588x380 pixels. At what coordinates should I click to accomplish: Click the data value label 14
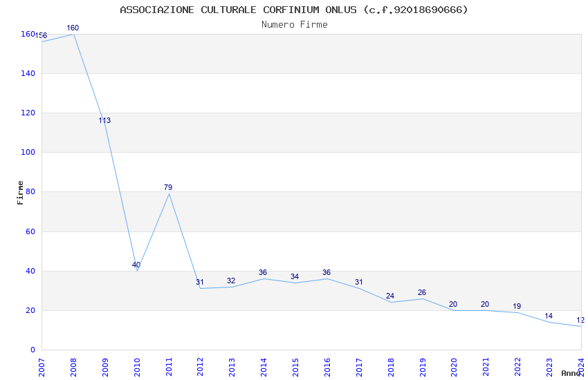549,316
